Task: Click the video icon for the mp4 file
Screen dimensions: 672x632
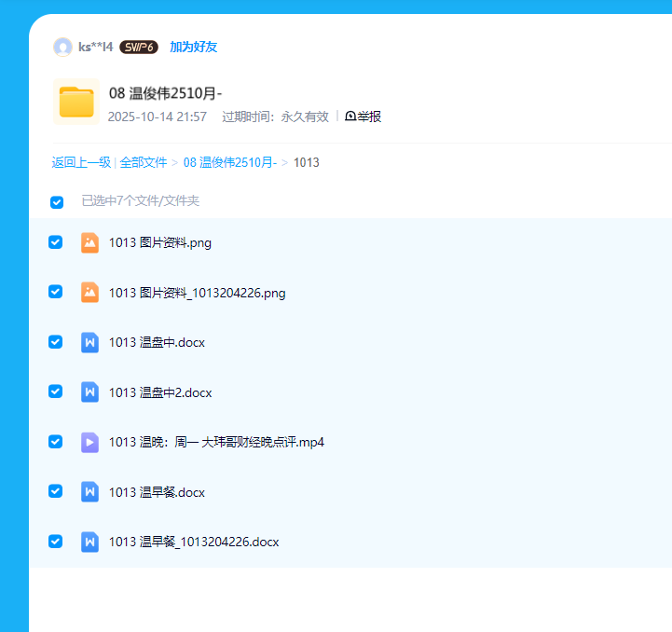Action: (x=89, y=442)
